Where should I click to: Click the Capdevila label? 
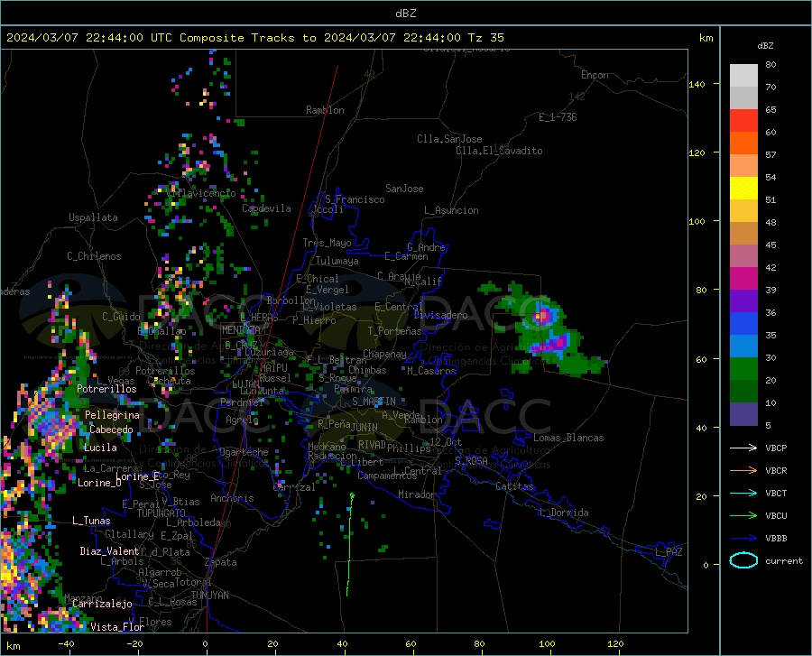point(266,208)
